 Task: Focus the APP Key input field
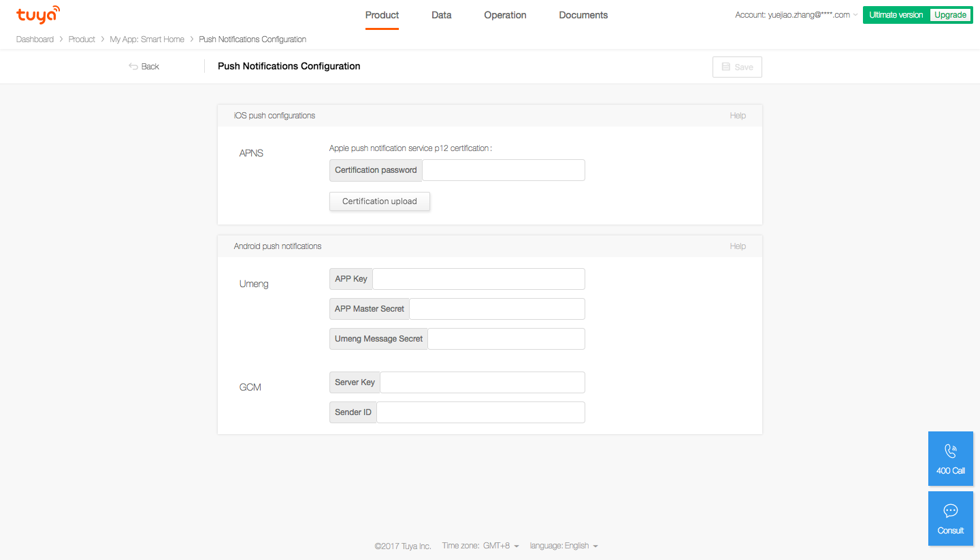[479, 279]
